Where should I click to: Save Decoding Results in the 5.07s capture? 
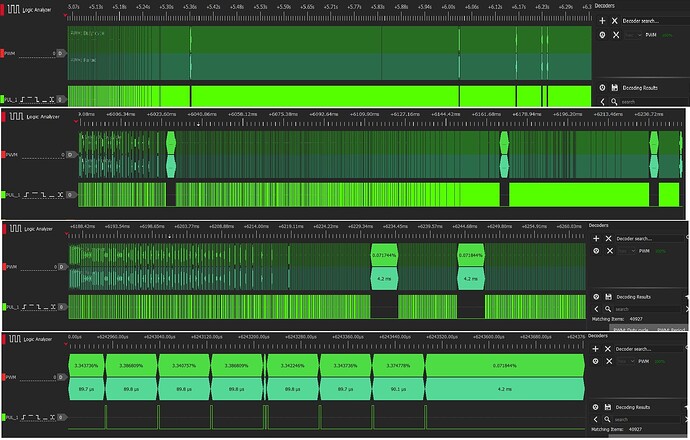tap(615, 88)
